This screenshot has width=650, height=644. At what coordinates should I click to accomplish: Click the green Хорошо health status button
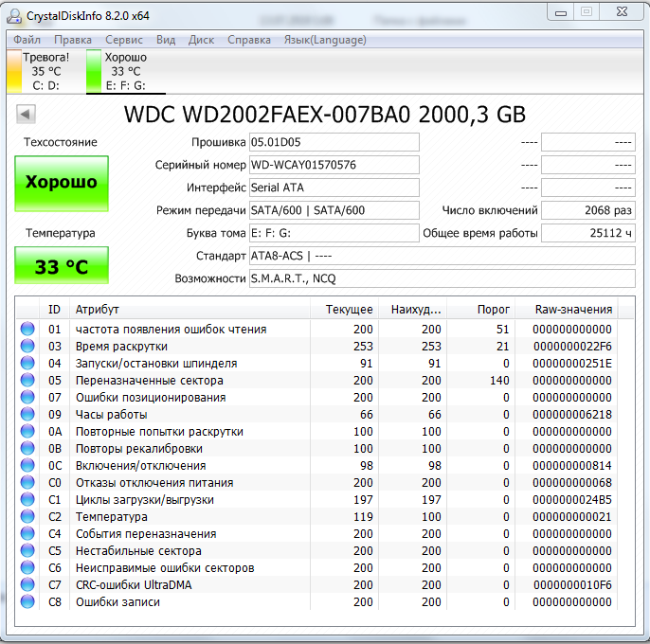(62, 183)
